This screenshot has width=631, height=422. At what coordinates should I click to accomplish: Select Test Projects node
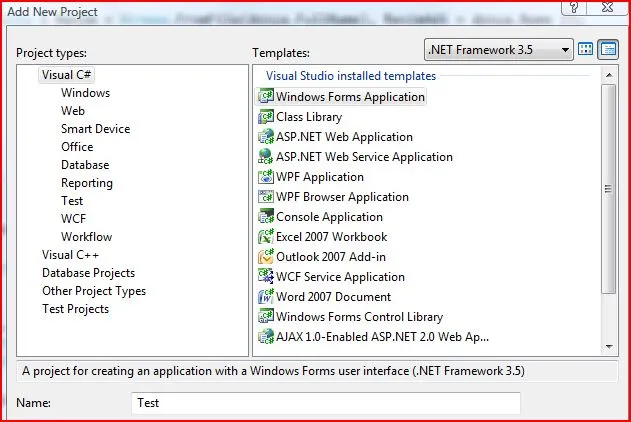point(76,309)
